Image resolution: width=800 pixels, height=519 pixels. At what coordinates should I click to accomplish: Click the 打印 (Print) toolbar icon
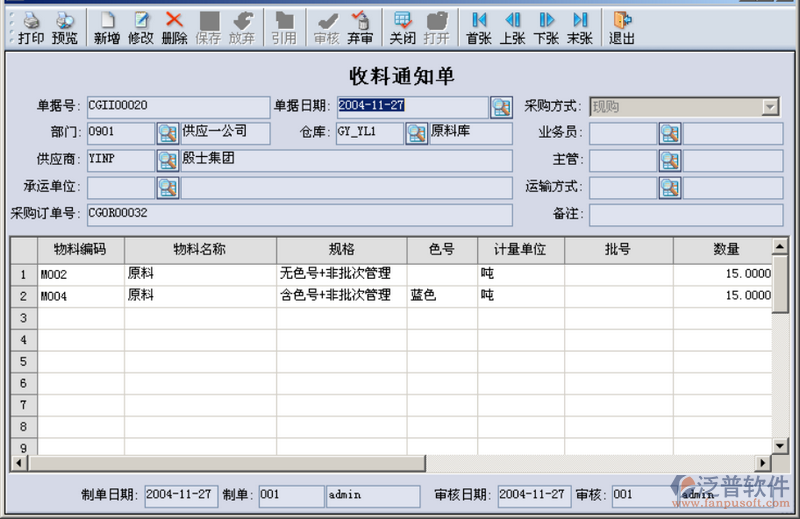31,21
